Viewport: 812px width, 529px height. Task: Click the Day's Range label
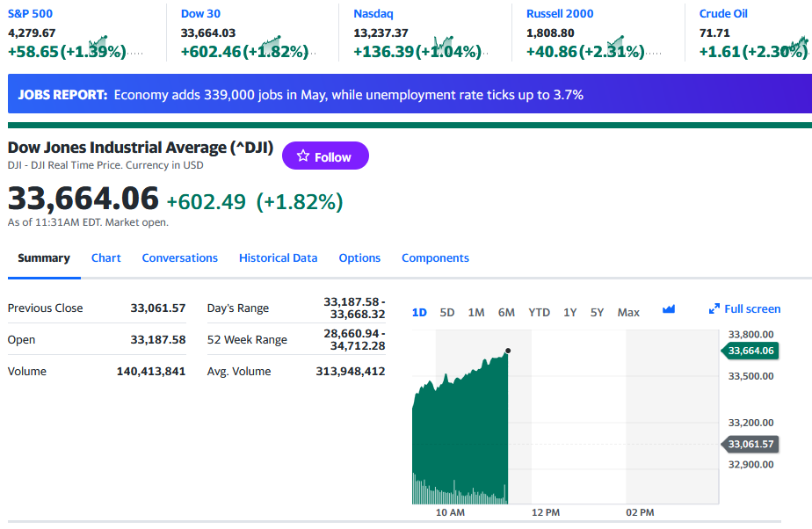click(237, 308)
